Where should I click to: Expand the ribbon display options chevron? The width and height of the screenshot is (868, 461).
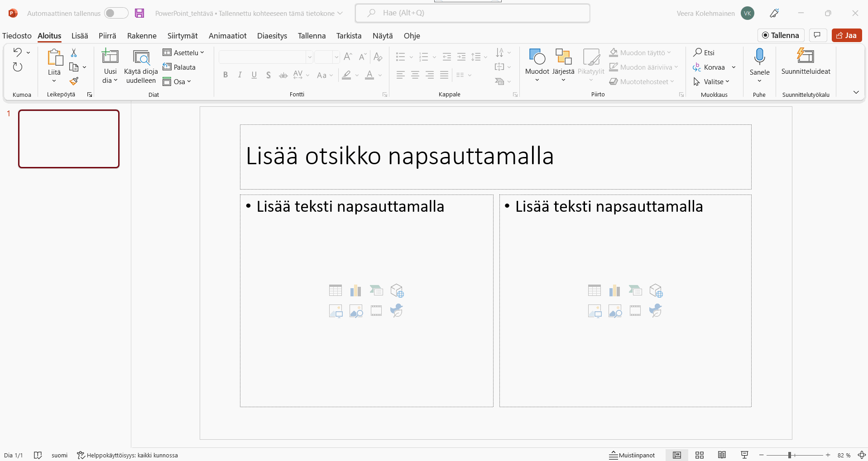pos(856,92)
